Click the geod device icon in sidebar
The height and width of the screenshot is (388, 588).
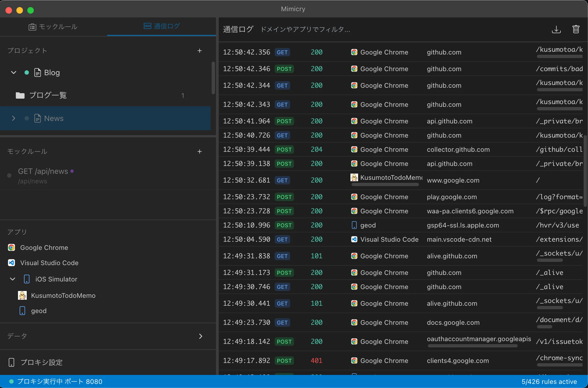click(x=22, y=311)
